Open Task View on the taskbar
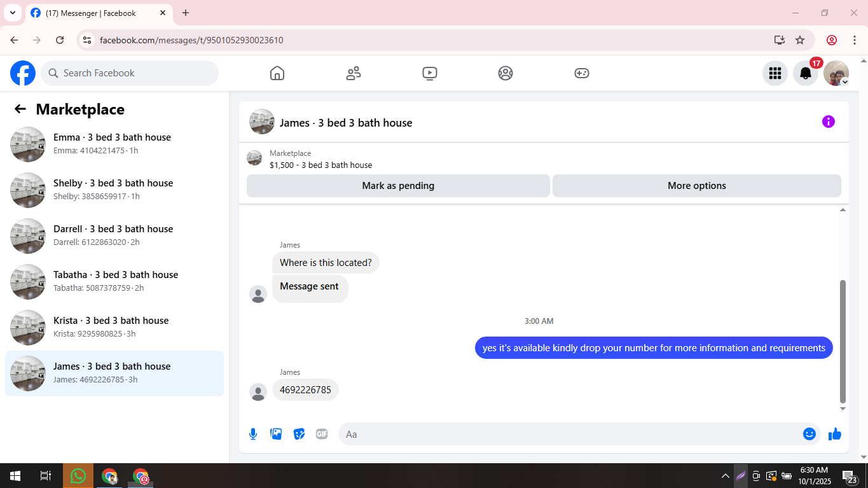This screenshot has height=488, width=868. (46, 476)
